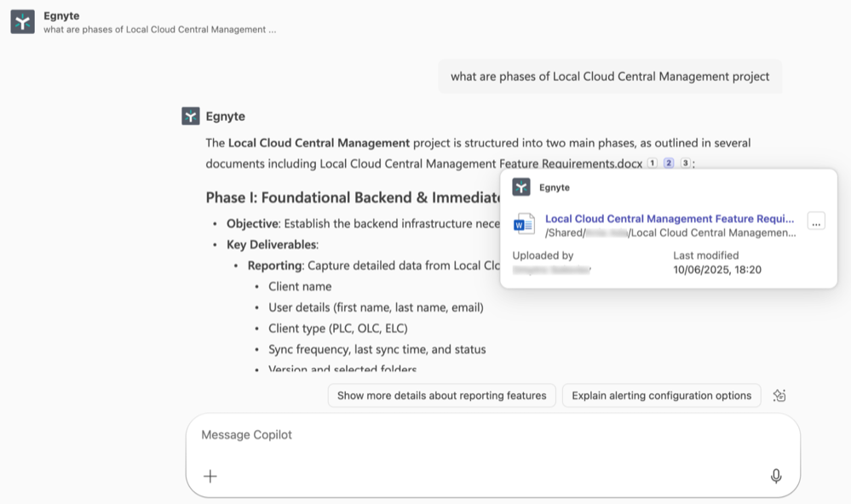Open the three-dot more options menu on the citation card
This screenshot has width=851, height=504.
[816, 222]
